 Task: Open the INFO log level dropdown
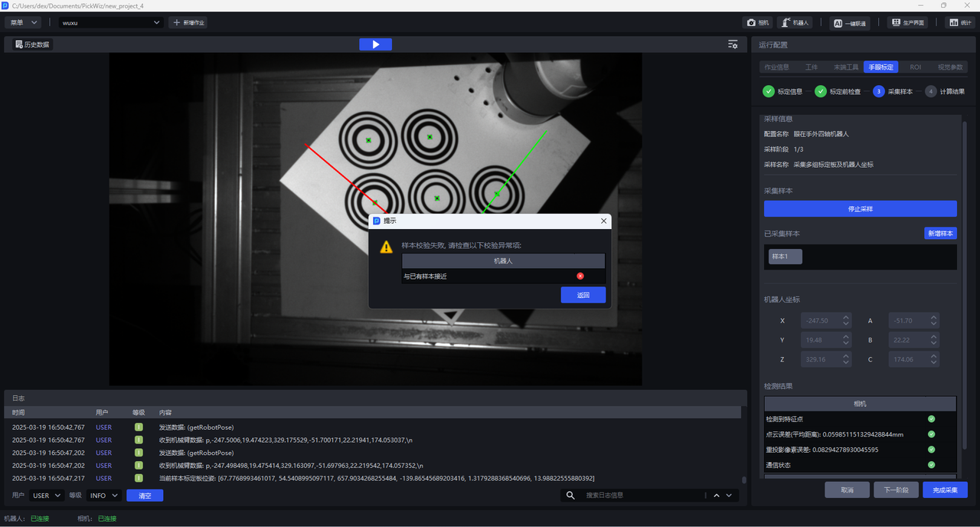(x=105, y=496)
